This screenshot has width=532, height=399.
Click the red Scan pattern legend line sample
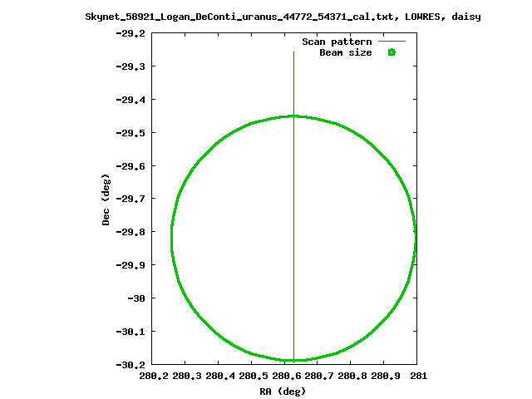coord(392,41)
